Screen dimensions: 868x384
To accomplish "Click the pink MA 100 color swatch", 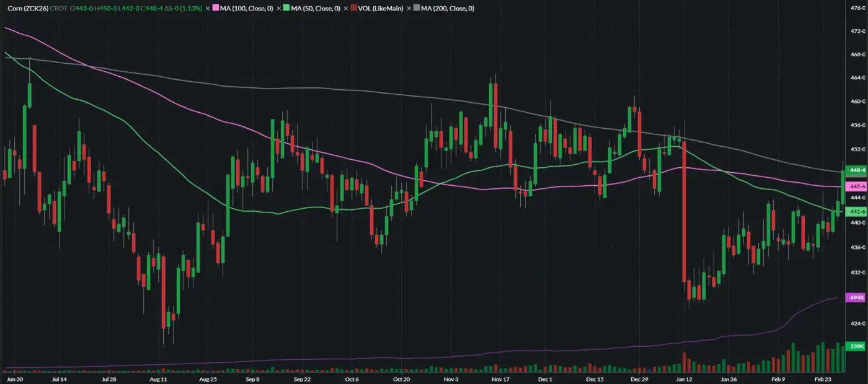I will coord(215,9).
